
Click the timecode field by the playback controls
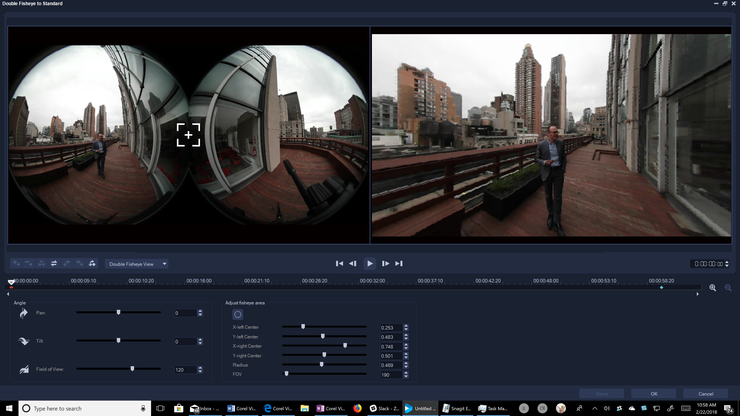707,264
